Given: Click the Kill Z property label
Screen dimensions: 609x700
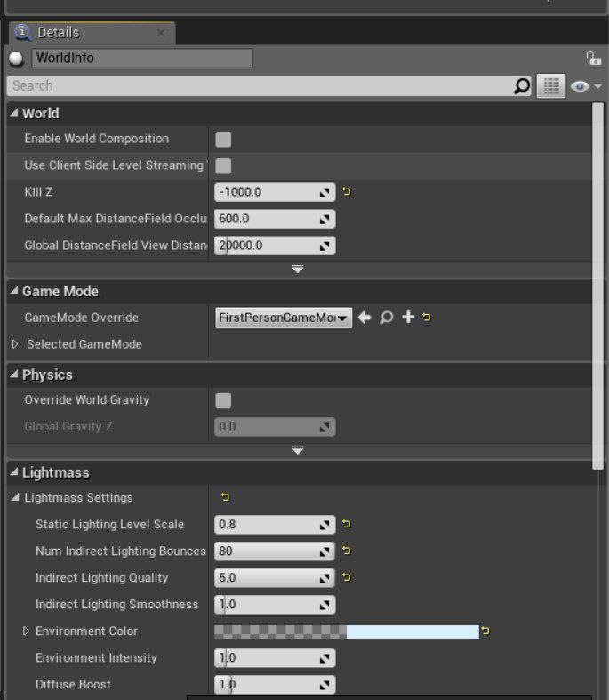Looking at the screenshot, I should pyautogui.click(x=38, y=192).
